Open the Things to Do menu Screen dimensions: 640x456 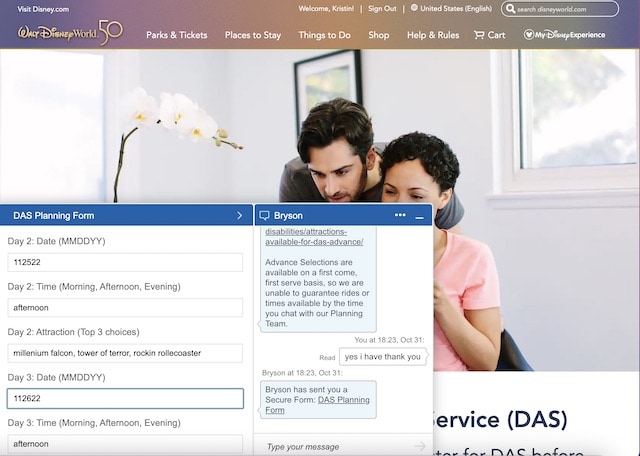tap(324, 35)
